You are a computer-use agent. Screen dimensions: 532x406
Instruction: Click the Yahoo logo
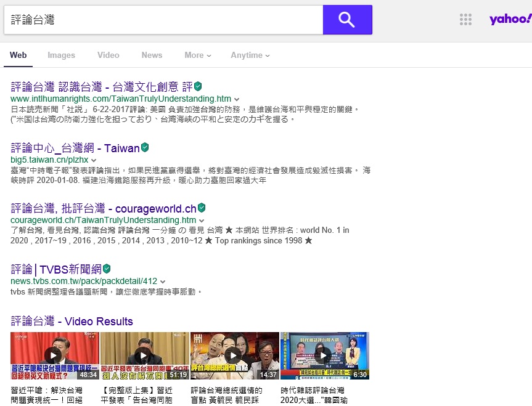510,19
